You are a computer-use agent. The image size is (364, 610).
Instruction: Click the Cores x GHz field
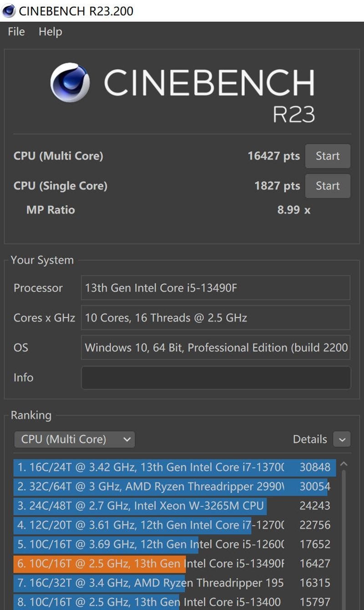tap(216, 318)
